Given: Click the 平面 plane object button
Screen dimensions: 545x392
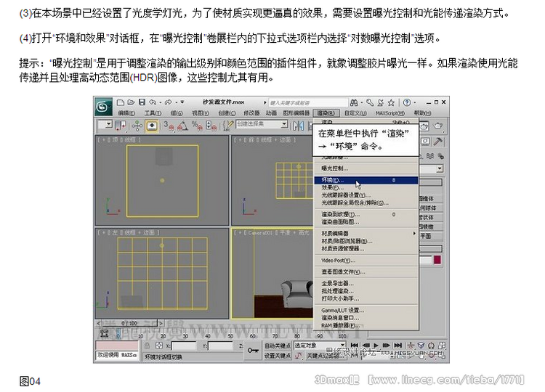Looking at the screenshot, I should tap(430, 236).
